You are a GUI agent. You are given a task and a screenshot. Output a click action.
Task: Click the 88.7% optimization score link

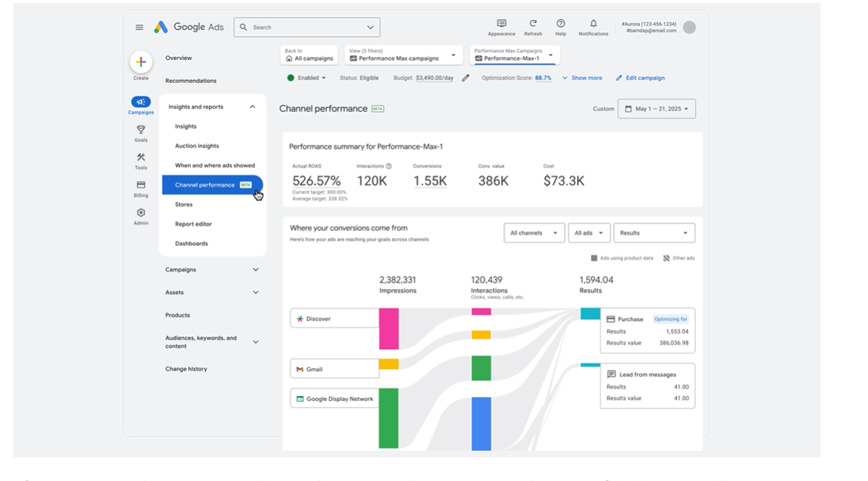coord(543,78)
